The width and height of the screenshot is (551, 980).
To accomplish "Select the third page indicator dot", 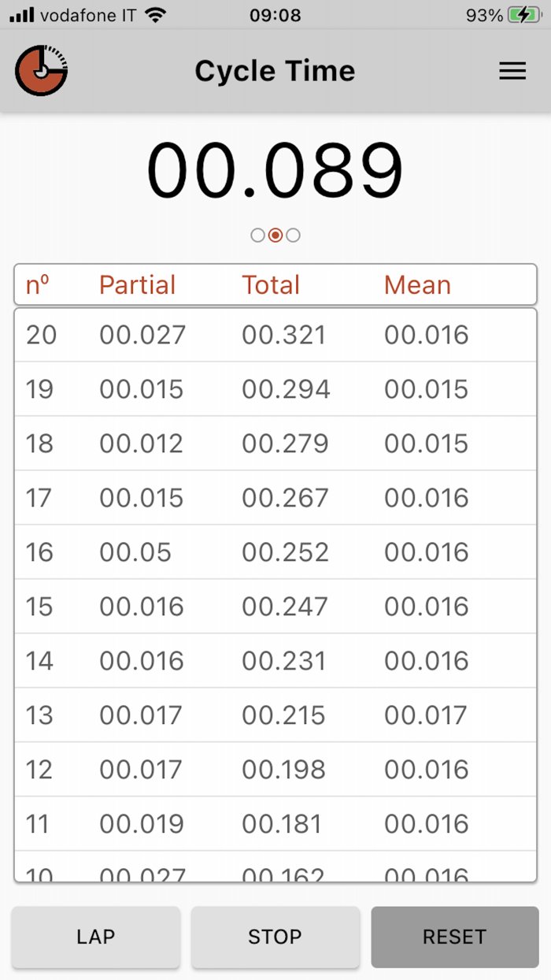I will click(x=294, y=235).
